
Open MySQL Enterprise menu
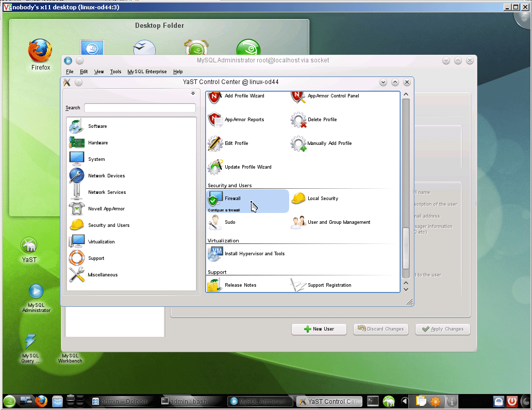[147, 72]
